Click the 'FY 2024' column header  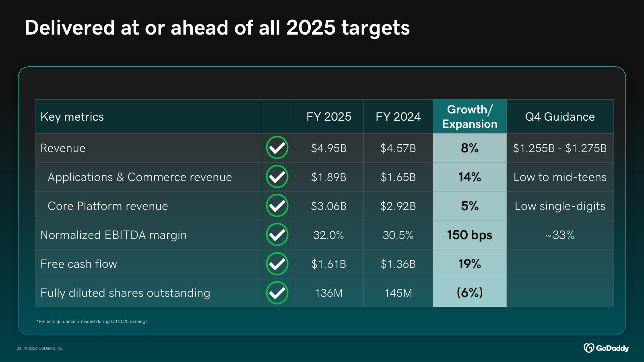point(398,117)
